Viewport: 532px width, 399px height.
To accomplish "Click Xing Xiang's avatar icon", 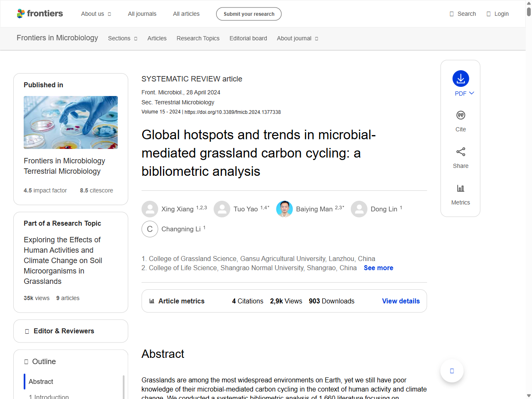I will [150, 209].
